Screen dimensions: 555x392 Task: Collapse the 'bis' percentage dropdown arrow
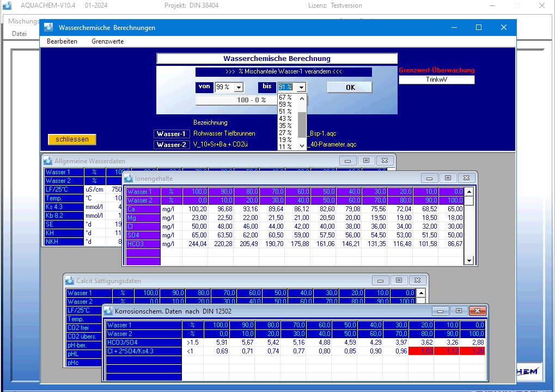tap(301, 88)
